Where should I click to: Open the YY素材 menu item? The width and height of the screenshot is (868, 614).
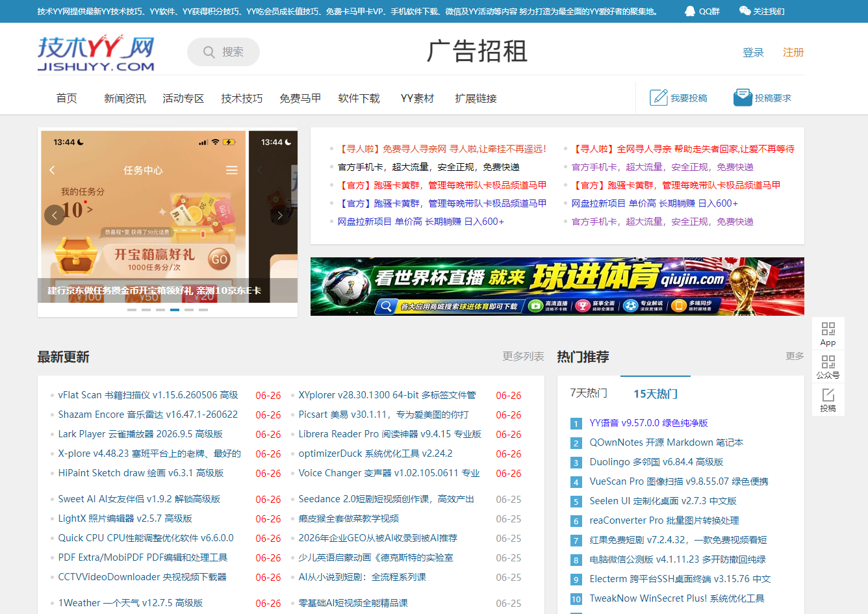coord(417,98)
